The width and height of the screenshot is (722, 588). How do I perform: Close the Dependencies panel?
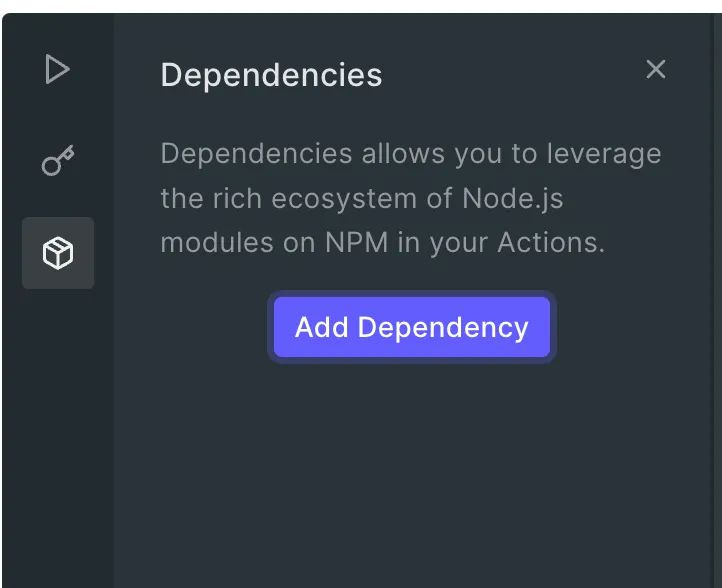(655, 69)
